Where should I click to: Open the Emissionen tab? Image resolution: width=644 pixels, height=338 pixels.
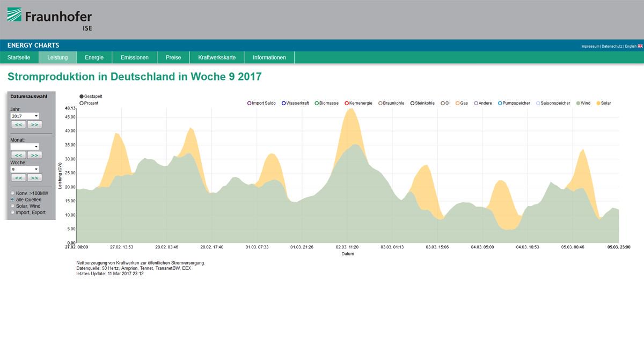[x=135, y=57]
